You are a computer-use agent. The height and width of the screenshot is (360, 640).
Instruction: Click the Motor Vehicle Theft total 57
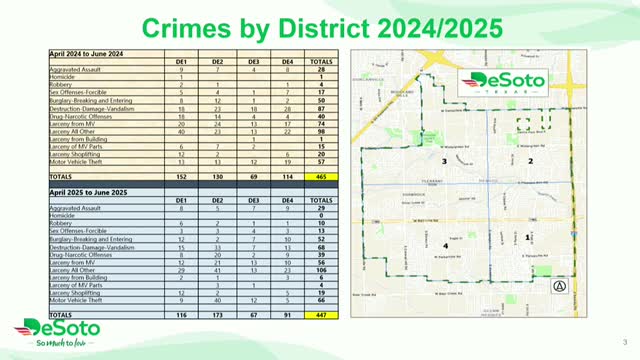point(321,162)
